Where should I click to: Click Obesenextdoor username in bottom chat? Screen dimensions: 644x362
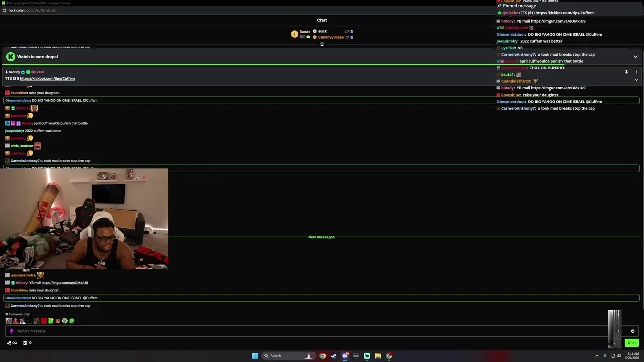coord(18,298)
